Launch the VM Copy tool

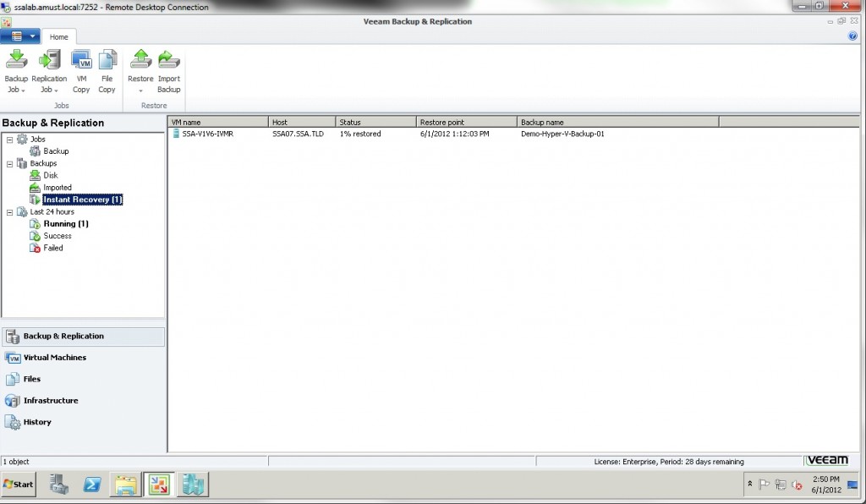coord(81,71)
